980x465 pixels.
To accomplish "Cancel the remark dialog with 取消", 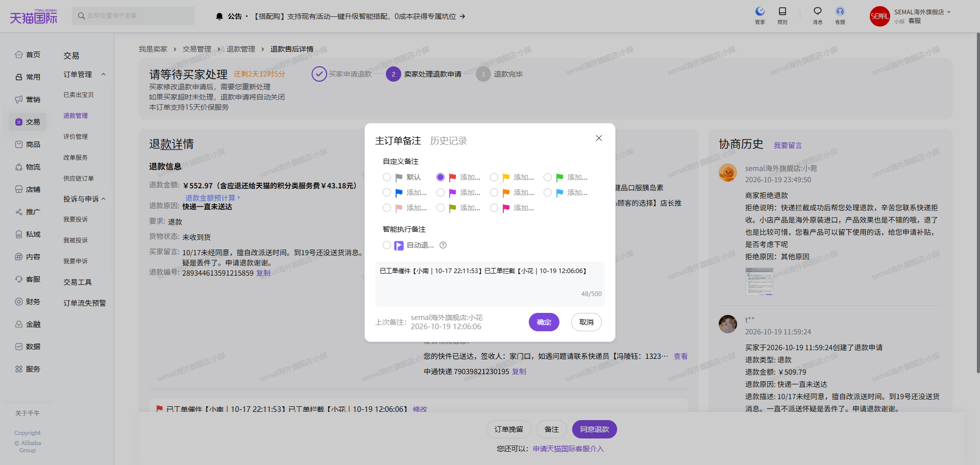I will [x=586, y=322].
